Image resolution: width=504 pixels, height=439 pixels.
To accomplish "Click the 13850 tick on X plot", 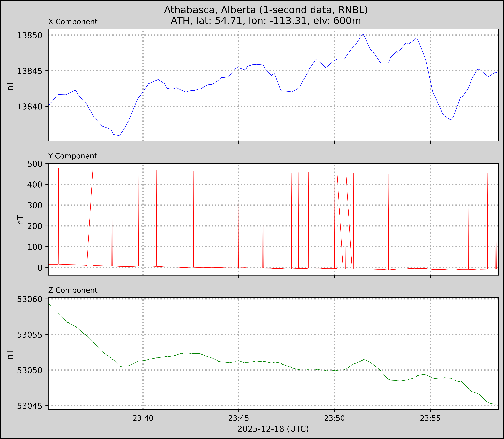I will pos(30,35).
